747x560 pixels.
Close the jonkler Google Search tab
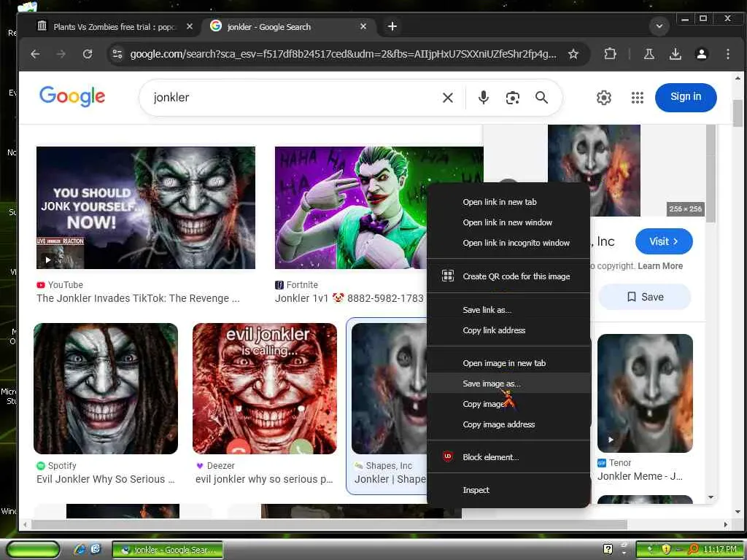(363, 27)
